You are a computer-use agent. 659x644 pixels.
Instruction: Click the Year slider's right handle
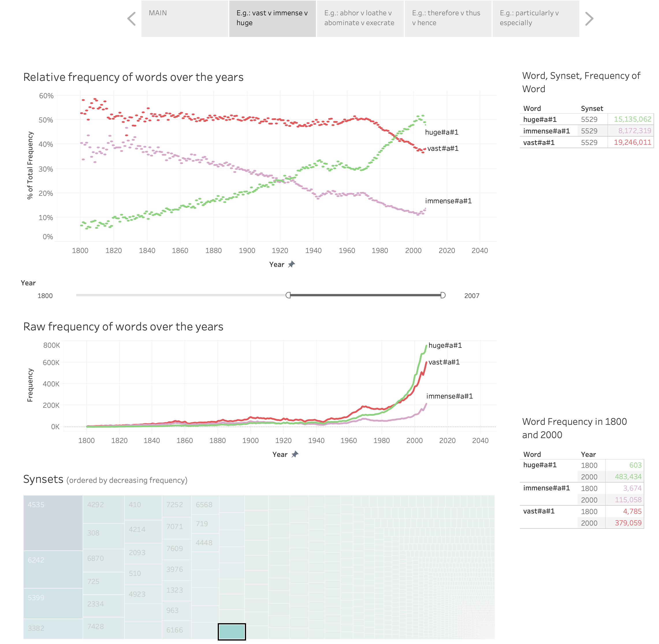tap(443, 295)
